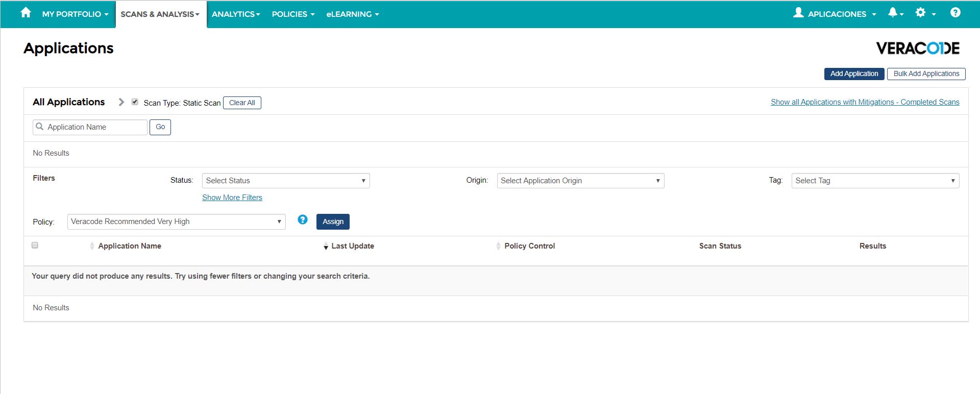Open Show More Filters link

[x=232, y=198]
